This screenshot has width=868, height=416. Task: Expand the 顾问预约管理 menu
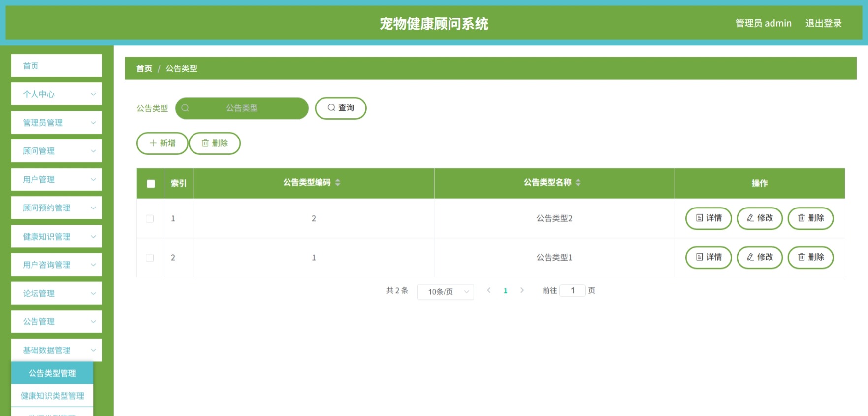click(x=57, y=208)
